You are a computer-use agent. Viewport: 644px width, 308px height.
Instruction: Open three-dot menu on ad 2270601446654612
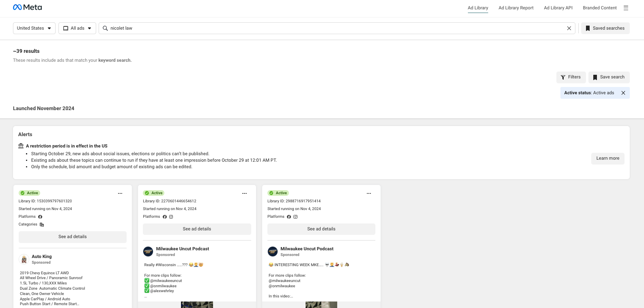click(244, 193)
